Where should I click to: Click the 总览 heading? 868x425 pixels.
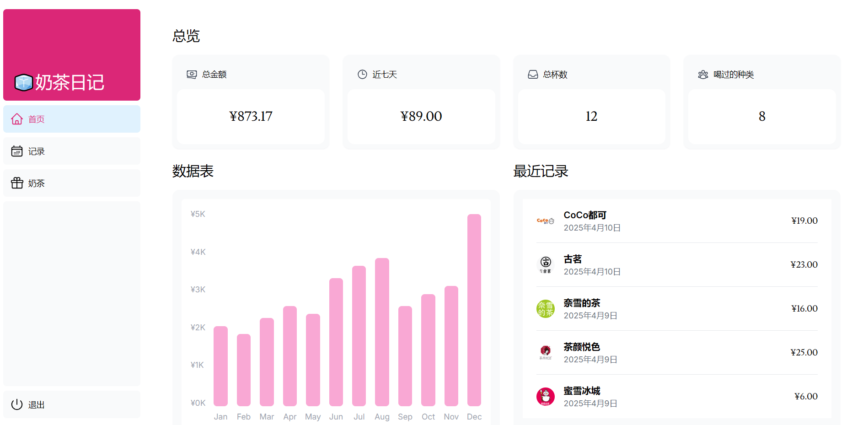186,36
